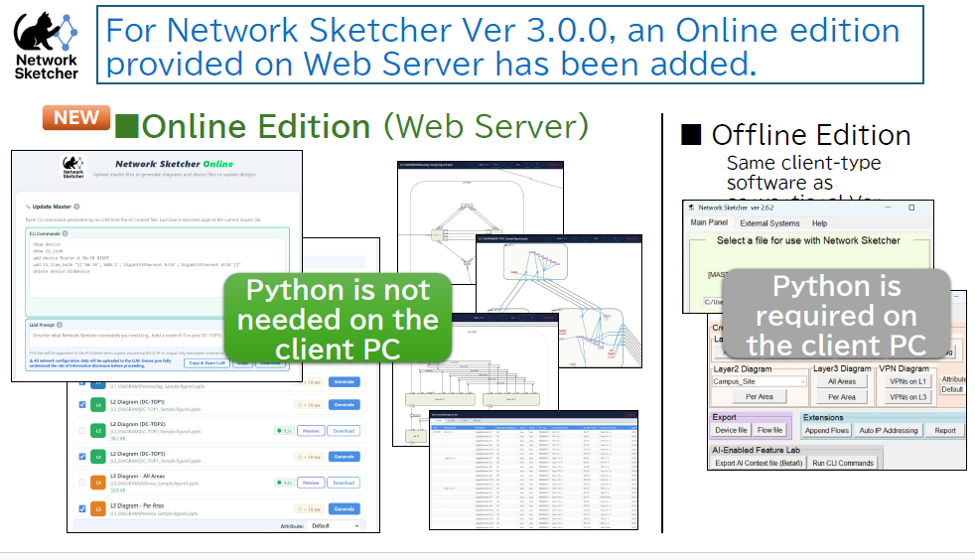This screenshot has width=975, height=560.
Task: Switch to the Main Panel tab
Action: tap(709, 222)
